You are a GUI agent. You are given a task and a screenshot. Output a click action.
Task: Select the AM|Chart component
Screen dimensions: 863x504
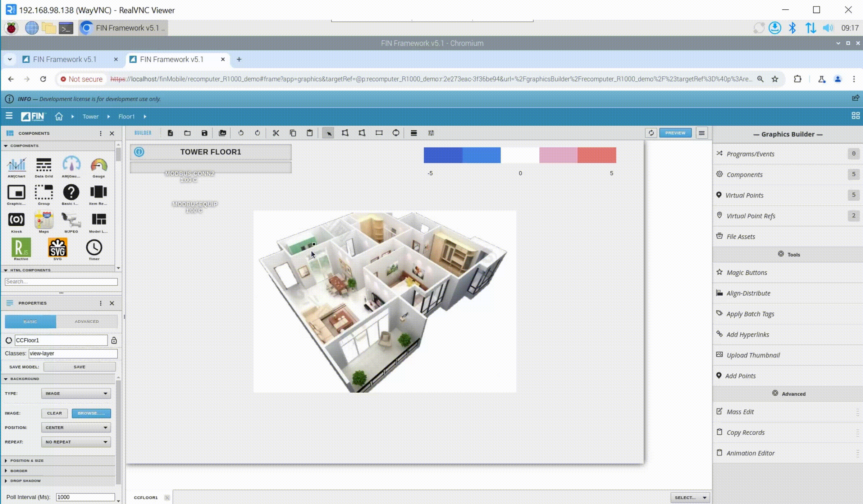(x=17, y=167)
